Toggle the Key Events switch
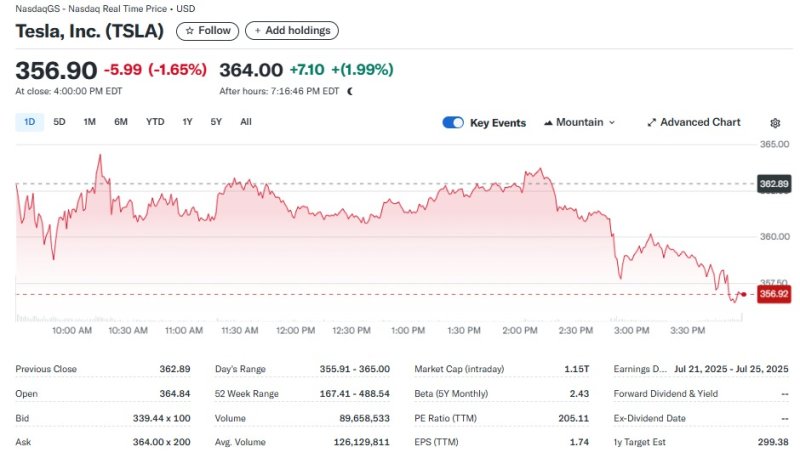800x458 pixels. [x=453, y=123]
